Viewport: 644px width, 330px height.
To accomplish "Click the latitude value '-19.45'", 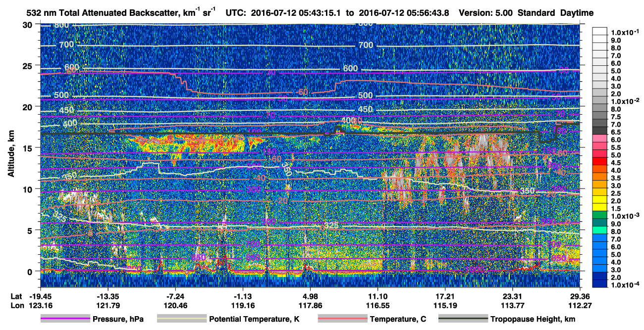I will 40,296.
